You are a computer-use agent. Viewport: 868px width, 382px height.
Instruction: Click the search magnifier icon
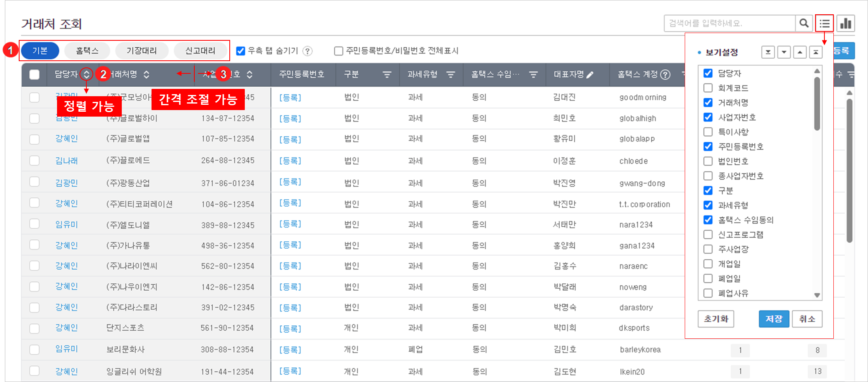coord(804,23)
